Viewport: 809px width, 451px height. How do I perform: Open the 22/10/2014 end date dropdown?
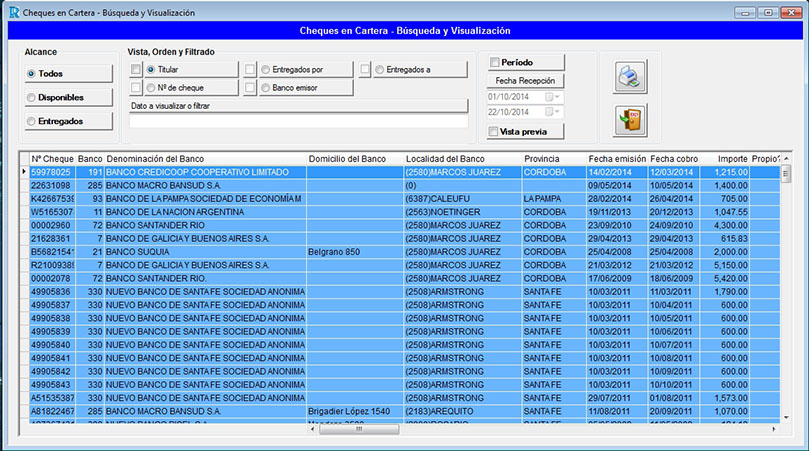tap(550, 112)
